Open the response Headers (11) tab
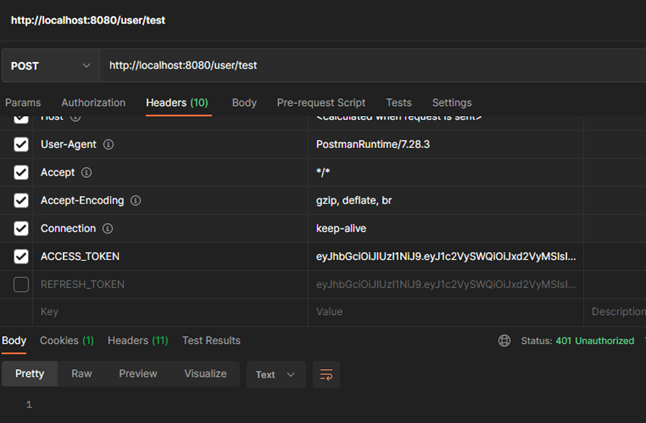This screenshot has width=646, height=423. (x=138, y=341)
